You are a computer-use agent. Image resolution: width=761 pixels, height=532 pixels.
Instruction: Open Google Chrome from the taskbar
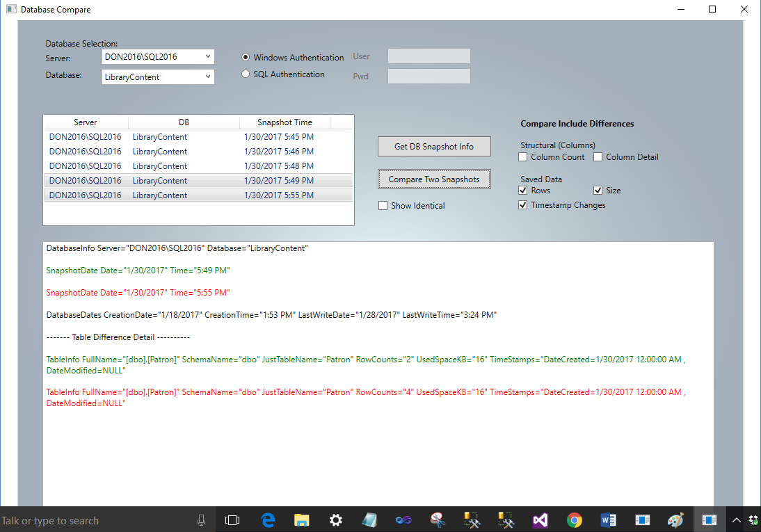tap(574, 520)
